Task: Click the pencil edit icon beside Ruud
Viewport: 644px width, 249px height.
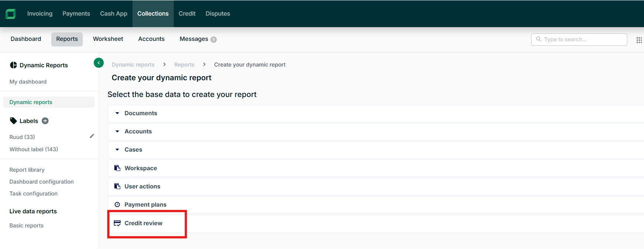Action: coord(92,136)
